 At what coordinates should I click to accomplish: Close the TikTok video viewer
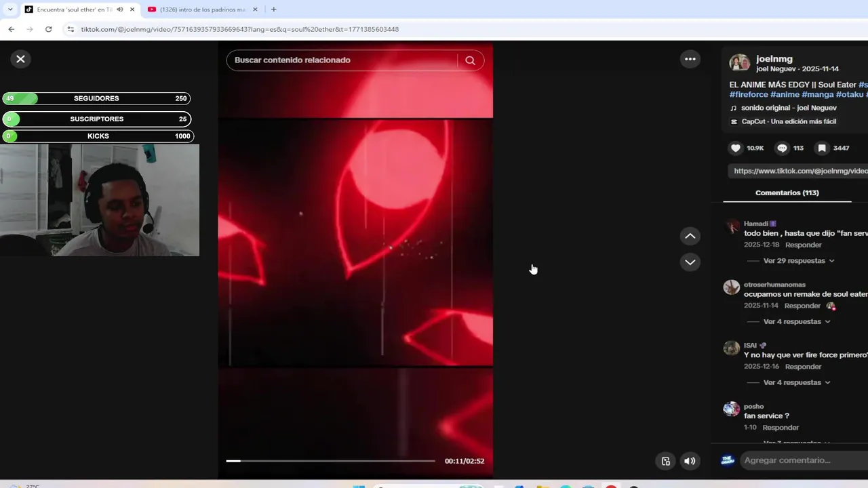[x=20, y=59]
